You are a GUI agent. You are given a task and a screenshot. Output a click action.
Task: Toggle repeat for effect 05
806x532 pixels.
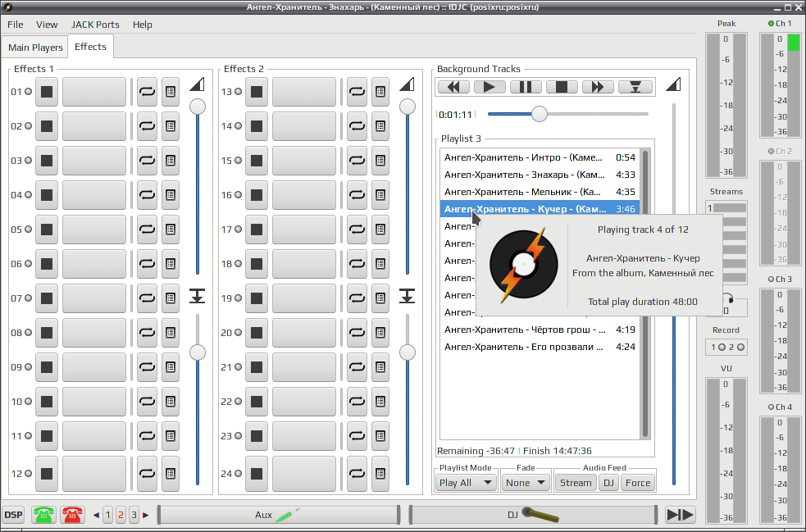point(147,230)
